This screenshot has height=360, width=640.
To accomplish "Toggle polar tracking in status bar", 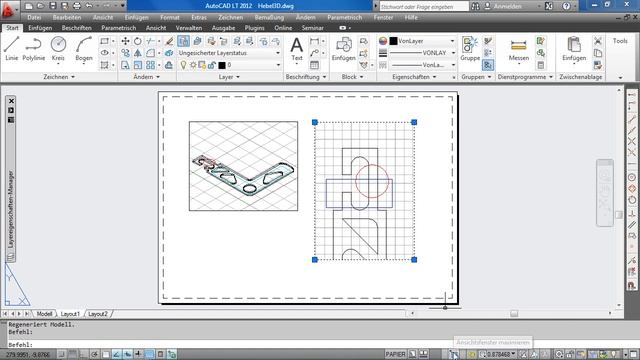I will [95, 354].
